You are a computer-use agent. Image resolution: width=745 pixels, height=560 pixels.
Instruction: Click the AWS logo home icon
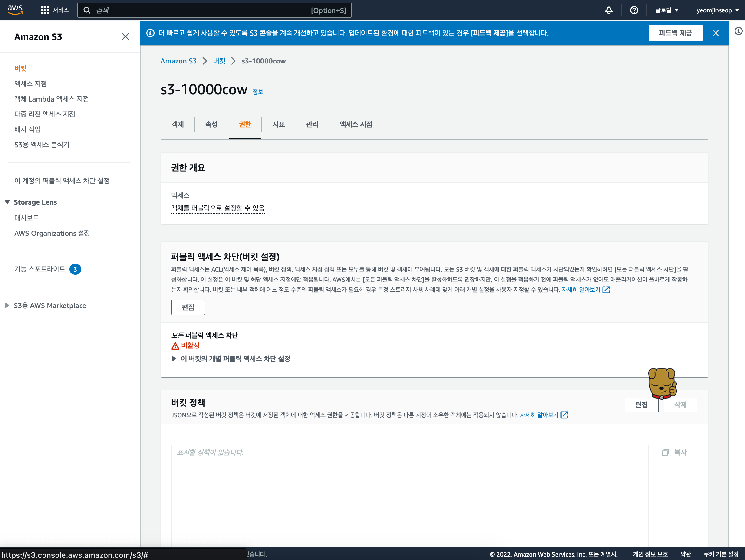coord(15,10)
